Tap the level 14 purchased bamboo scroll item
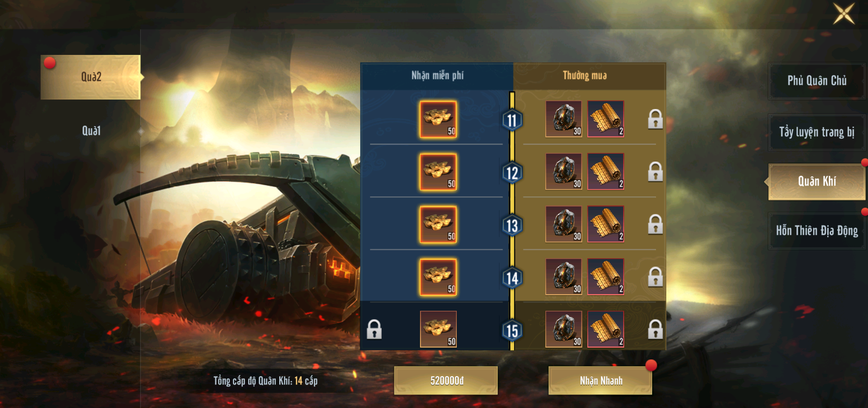Image resolution: width=868 pixels, height=408 pixels. 606,276
